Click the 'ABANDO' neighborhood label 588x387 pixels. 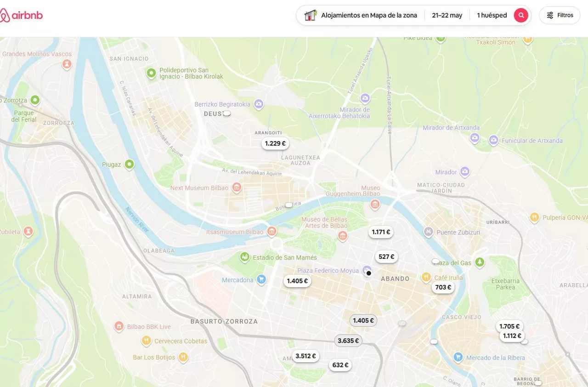[x=395, y=279]
